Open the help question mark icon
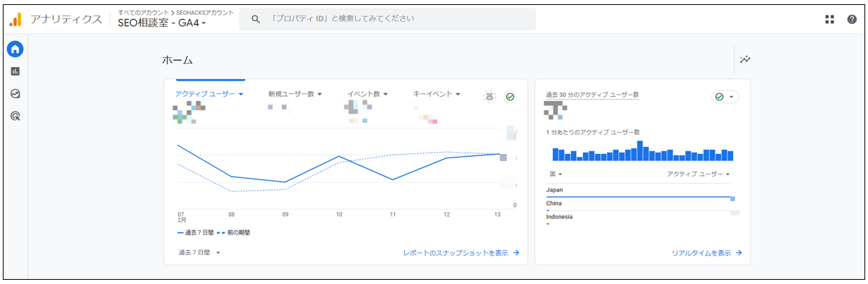 point(852,19)
